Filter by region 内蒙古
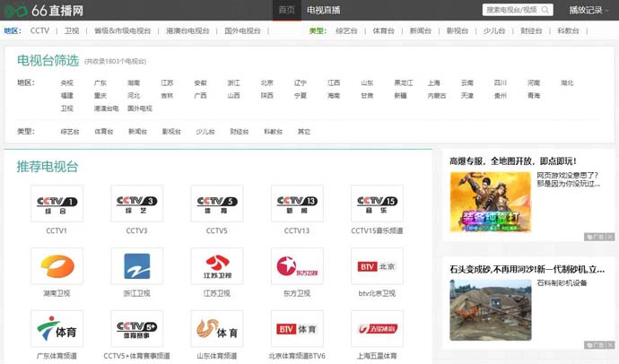 tap(437, 95)
